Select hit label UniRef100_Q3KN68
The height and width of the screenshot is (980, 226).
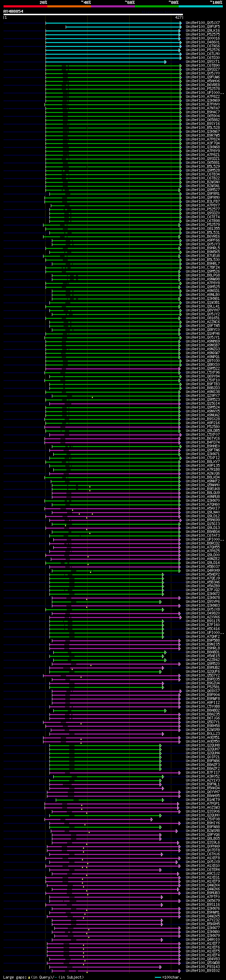point(203,147)
